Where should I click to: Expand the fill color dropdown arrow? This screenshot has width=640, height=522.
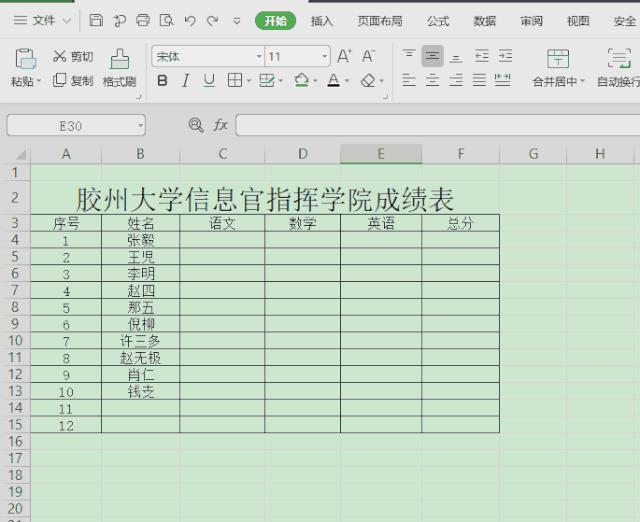coord(316,81)
